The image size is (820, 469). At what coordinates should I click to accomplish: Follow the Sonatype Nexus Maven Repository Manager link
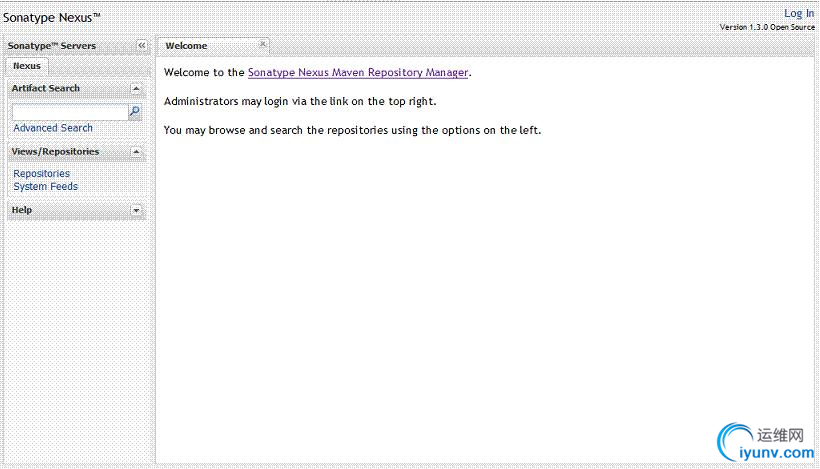(x=358, y=73)
